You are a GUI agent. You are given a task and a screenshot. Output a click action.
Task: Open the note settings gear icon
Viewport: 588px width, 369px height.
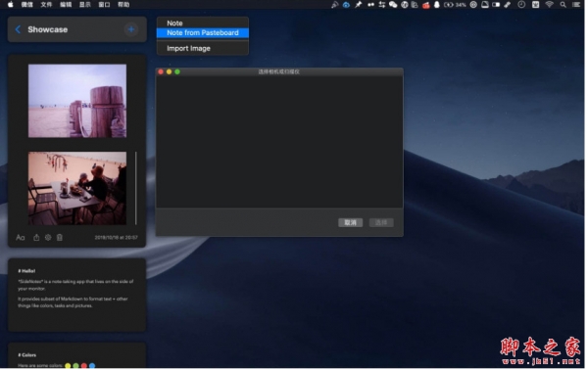click(48, 238)
